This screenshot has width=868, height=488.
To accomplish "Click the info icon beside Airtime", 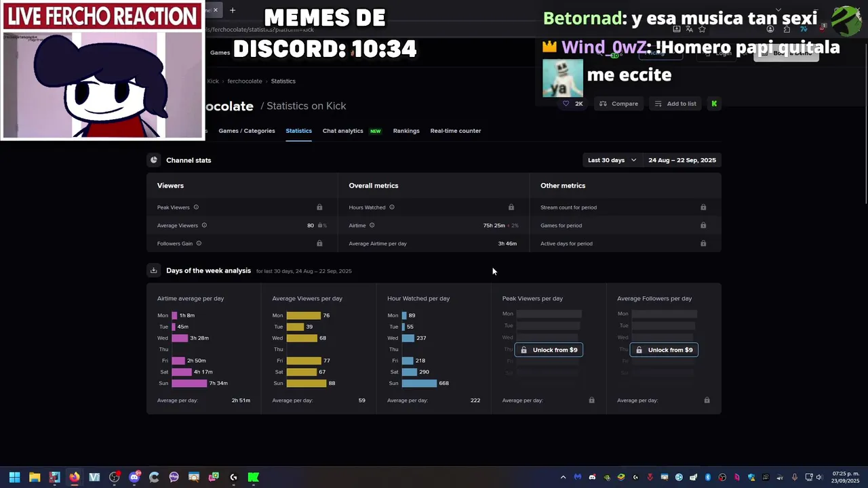I will pyautogui.click(x=372, y=225).
